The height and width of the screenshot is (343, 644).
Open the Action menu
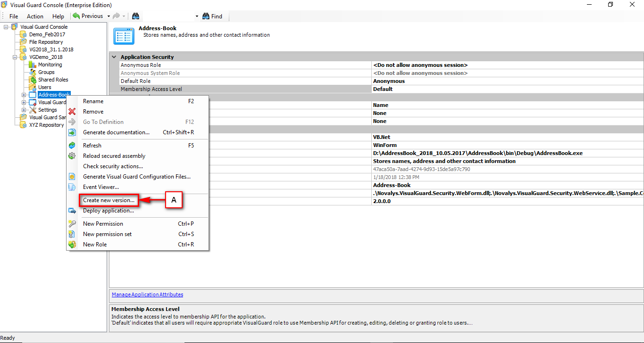click(35, 16)
